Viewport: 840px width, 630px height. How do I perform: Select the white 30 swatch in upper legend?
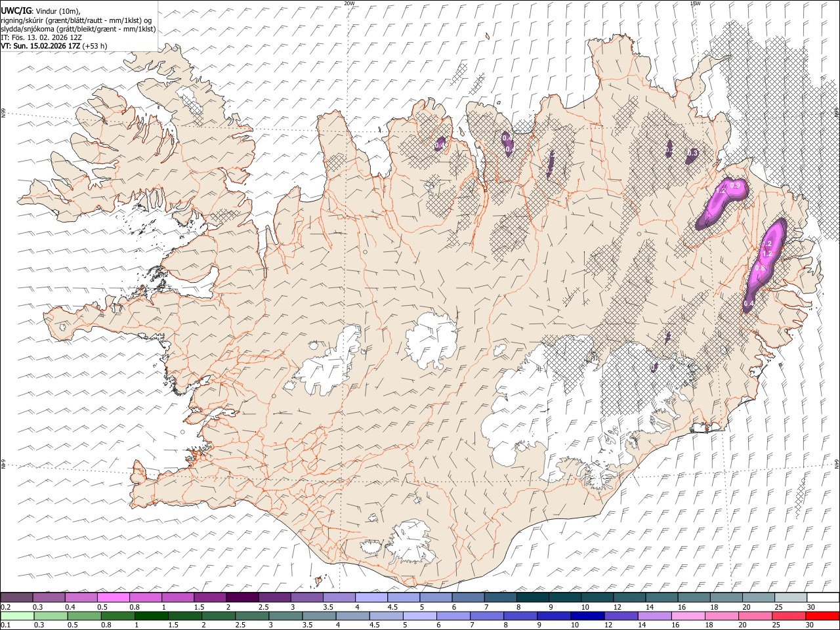click(824, 598)
